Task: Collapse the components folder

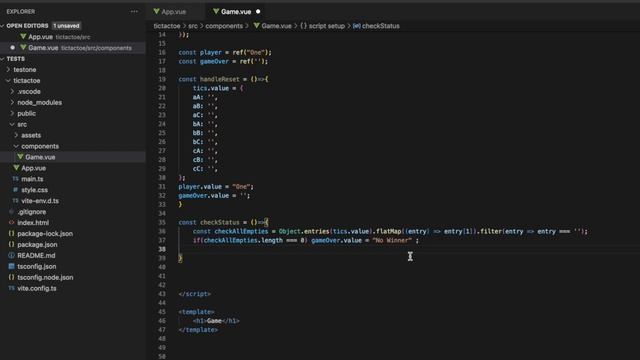Action: (40, 146)
